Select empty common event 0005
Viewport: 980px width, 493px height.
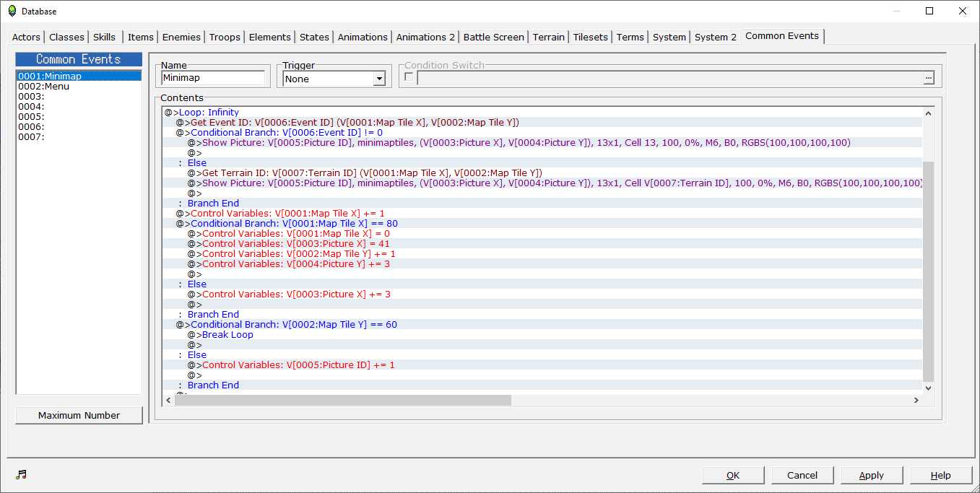pos(79,116)
